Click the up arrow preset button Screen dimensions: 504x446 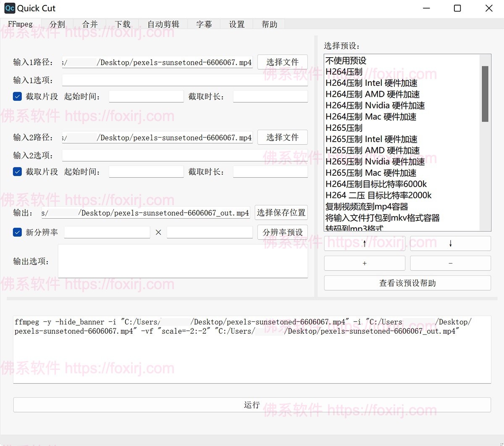(x=365, y=243)
